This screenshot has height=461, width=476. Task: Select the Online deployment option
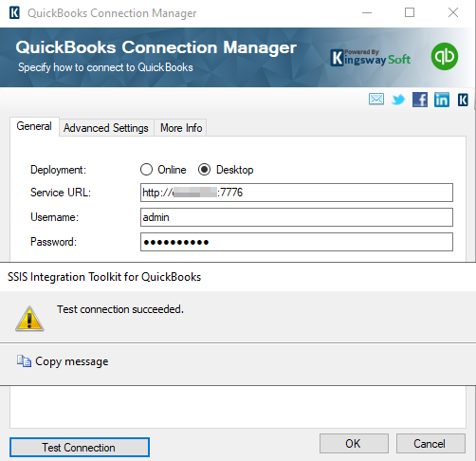click(163, 170)
